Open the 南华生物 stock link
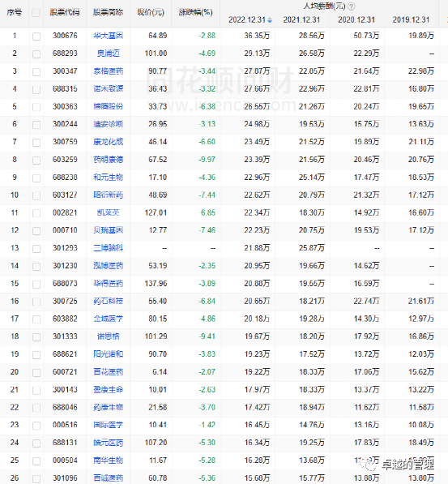This screenshot has width=448, height=484. point(109,460)
